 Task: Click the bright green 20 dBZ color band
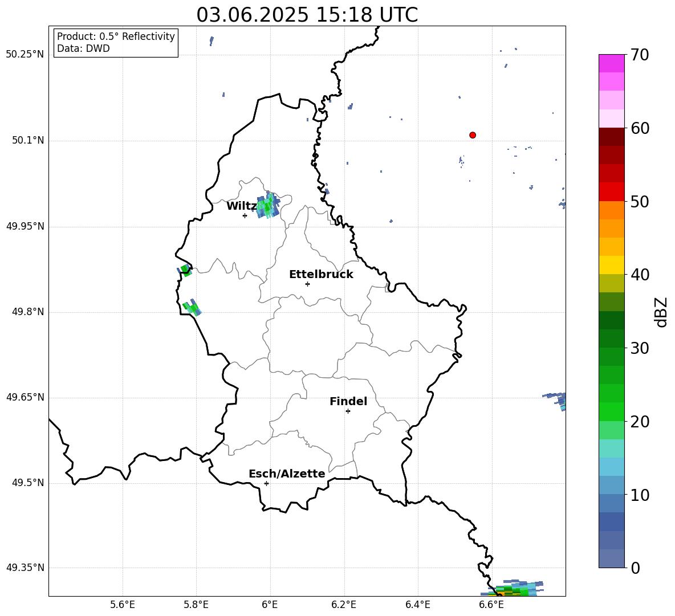[611, 411]
